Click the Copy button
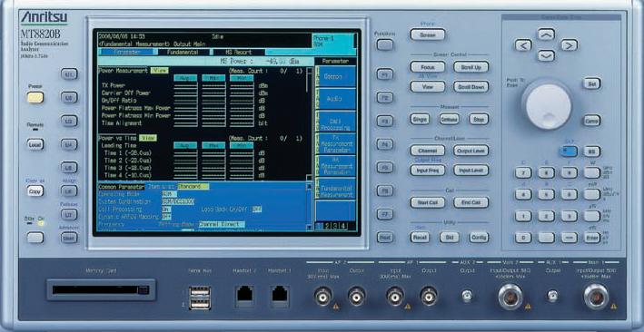644x332 pixels. 35,191
